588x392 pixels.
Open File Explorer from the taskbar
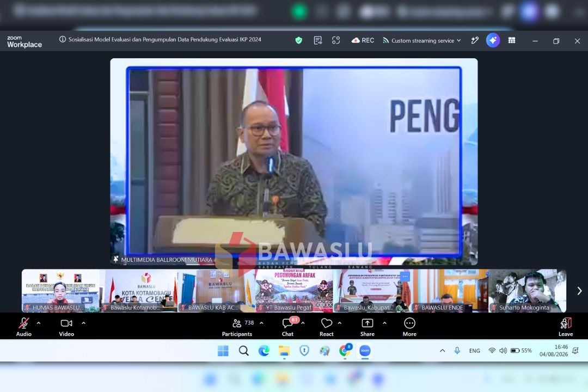point(284,351)
